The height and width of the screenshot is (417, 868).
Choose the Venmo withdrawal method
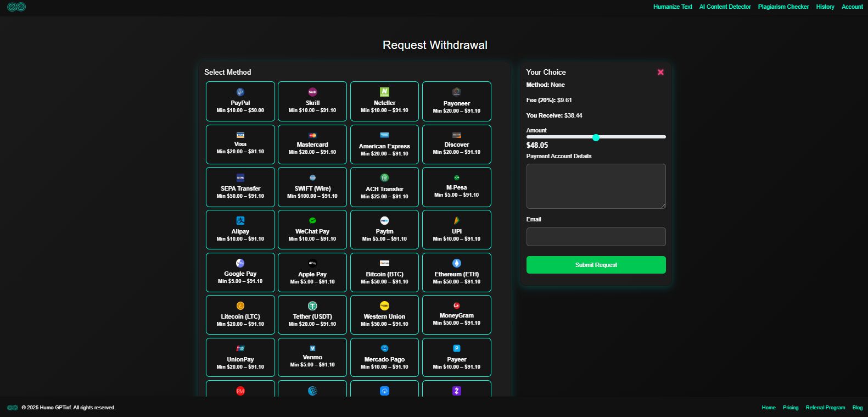312,358
